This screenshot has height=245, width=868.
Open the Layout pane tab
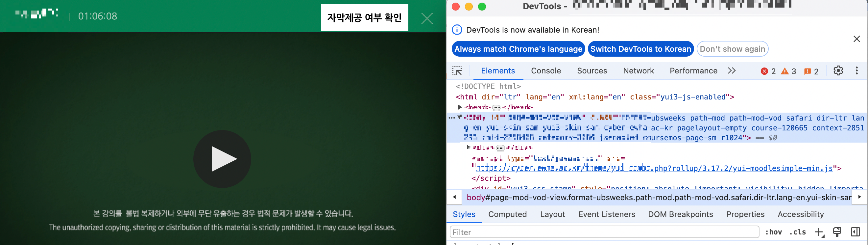point(552,214)
